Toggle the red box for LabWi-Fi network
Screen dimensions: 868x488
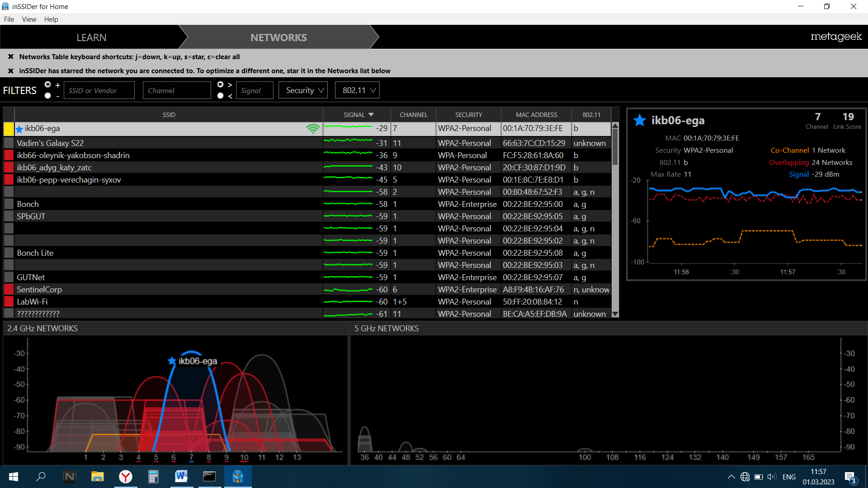point(9,302)
